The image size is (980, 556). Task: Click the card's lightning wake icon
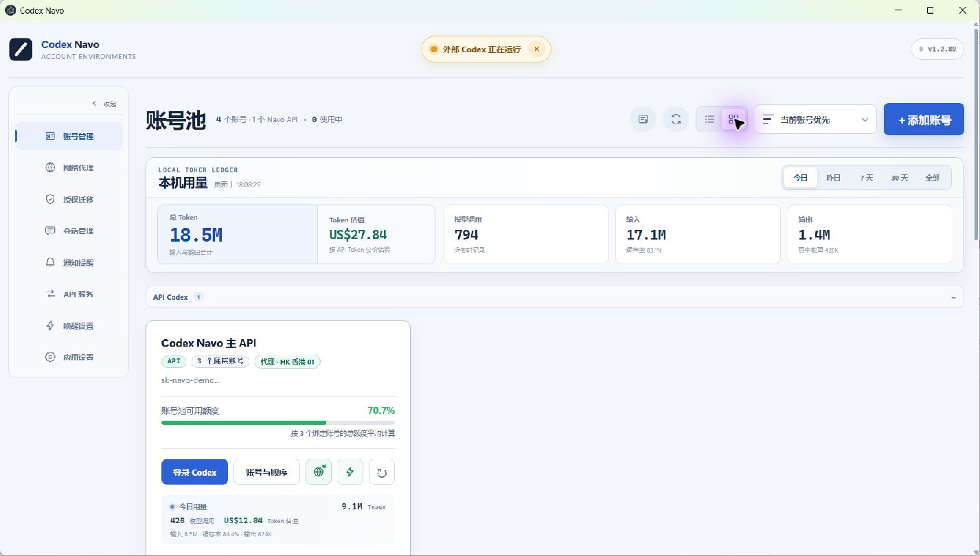click(x=350, y=472)
